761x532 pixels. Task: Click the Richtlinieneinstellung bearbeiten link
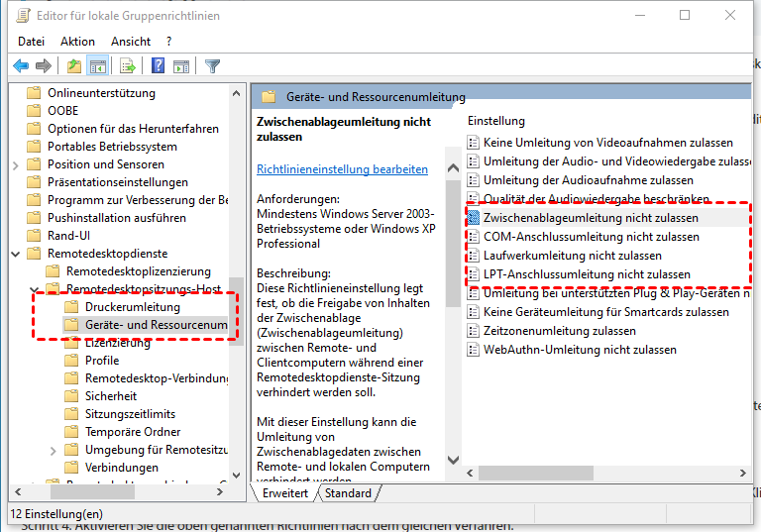[342, 169]
